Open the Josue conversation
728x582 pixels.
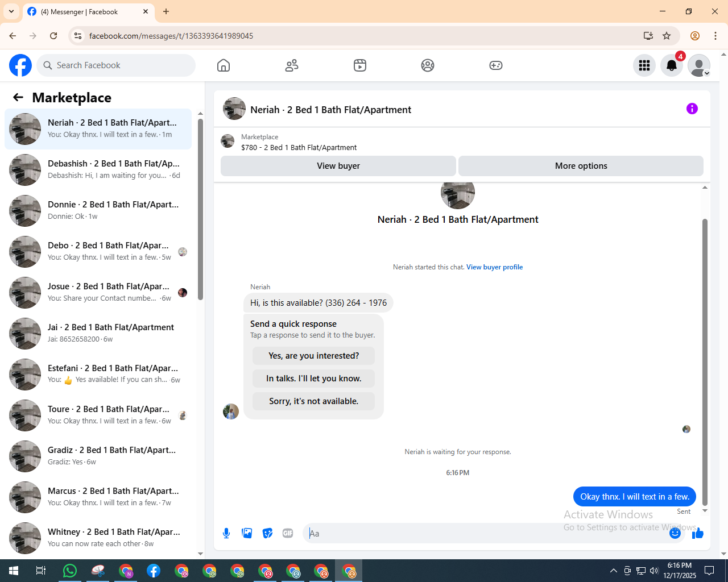coord(98,293)
